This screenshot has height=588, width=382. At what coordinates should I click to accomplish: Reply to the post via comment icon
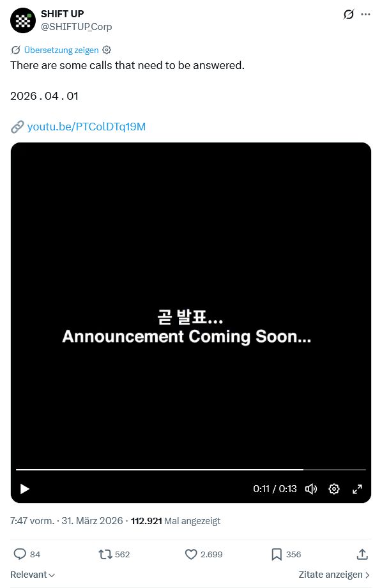(x=20, y=554)
